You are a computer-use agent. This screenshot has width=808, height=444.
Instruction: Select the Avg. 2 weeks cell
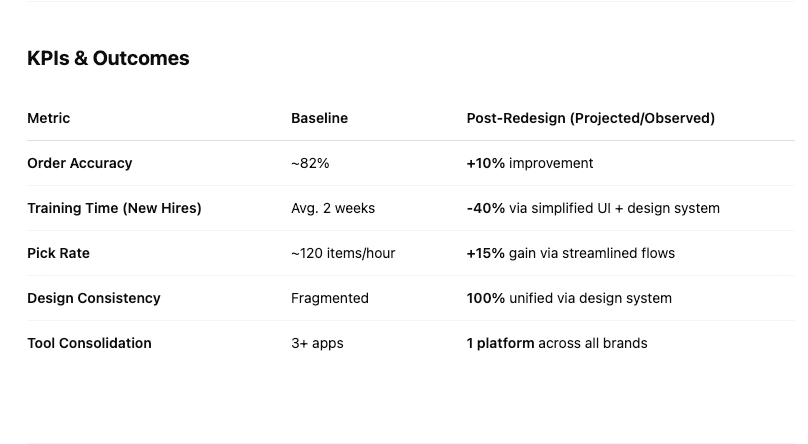point(333,208)
